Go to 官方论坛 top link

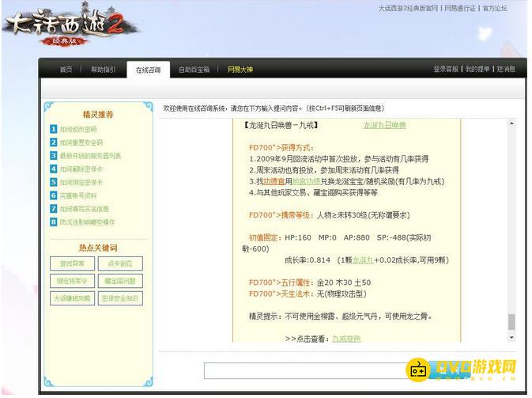[495, 8]
